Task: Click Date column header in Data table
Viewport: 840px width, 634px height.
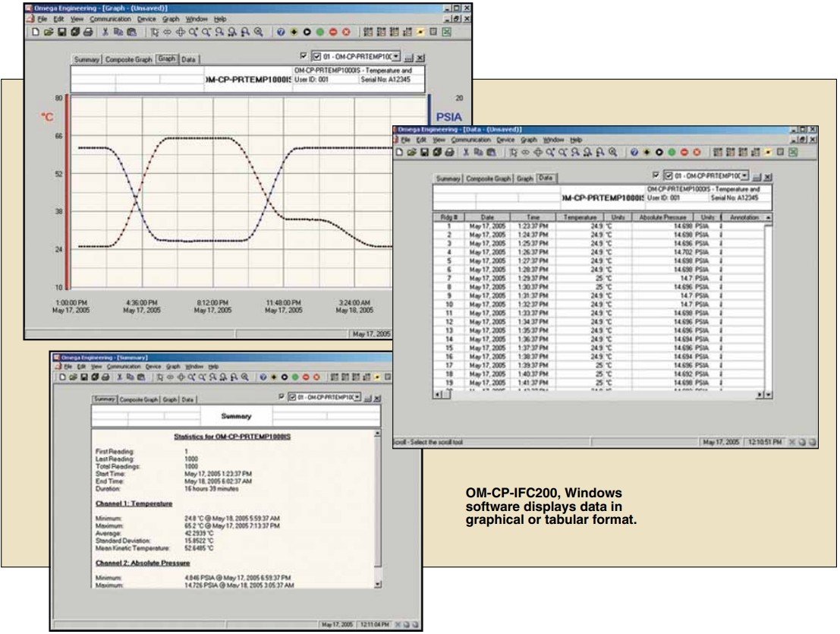Action: 487,218
